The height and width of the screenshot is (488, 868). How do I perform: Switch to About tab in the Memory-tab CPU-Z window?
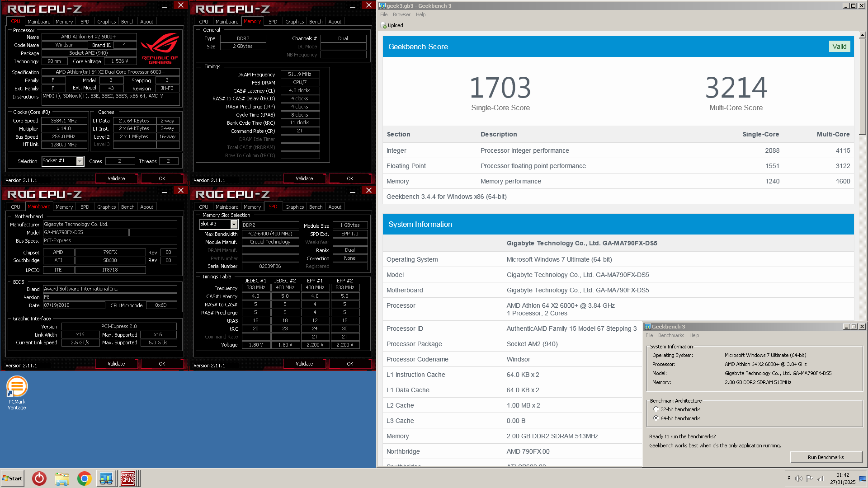point(335,22)
